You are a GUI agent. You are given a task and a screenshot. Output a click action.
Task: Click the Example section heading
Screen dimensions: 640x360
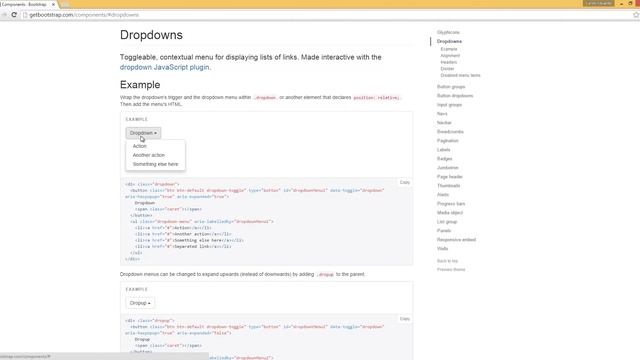(x=140, y=85)
